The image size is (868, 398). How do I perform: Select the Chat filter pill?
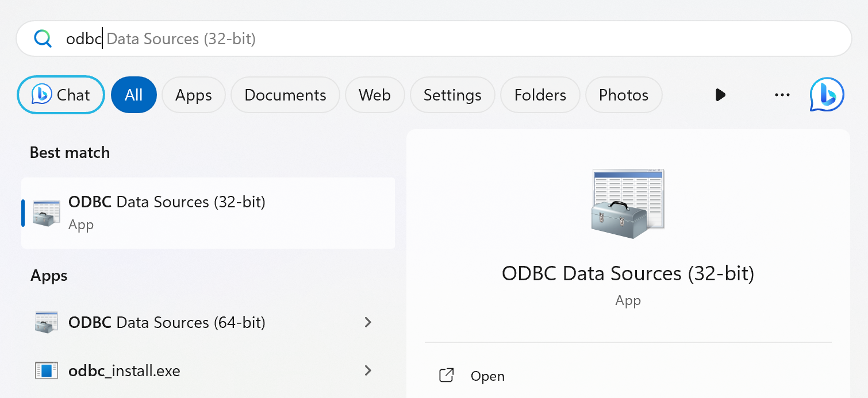pyautogui.click(x=61, y=95)
